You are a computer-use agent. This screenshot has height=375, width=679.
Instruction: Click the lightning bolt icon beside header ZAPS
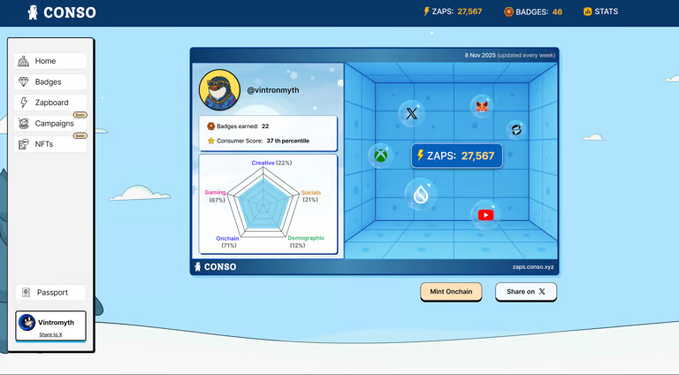[x=427, y=11]
